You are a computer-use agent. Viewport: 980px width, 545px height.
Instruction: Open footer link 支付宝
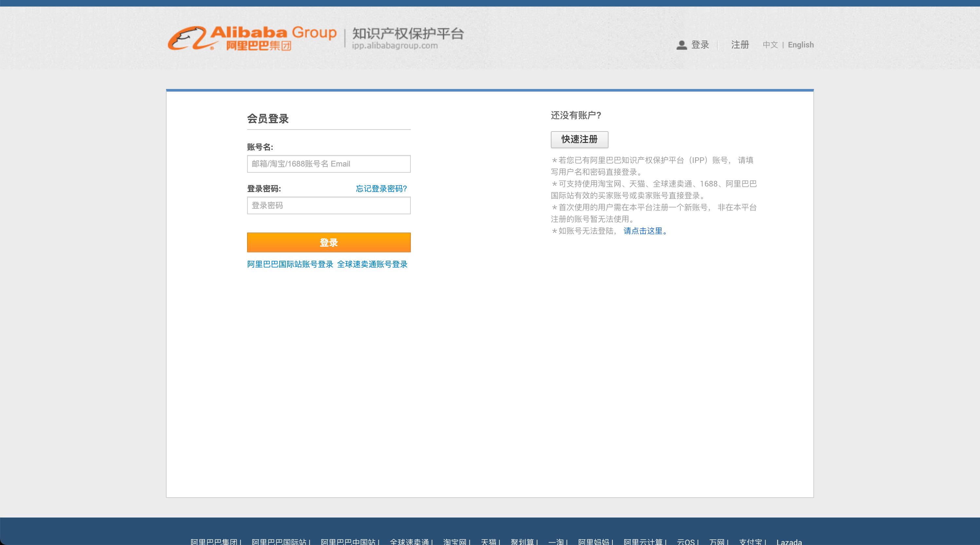click(x=751, y=542)
